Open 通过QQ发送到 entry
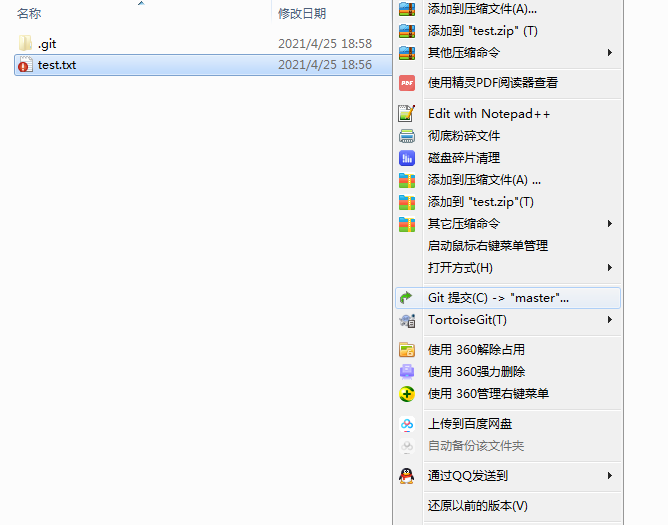 [x=509, y=476]
